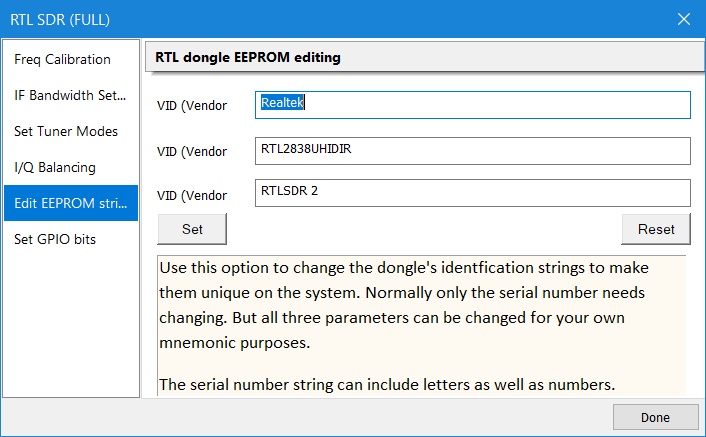Click the RTL dongle EEPROM editing header
The width and height of the screenshot is (706, 437).
pos(248,57)
